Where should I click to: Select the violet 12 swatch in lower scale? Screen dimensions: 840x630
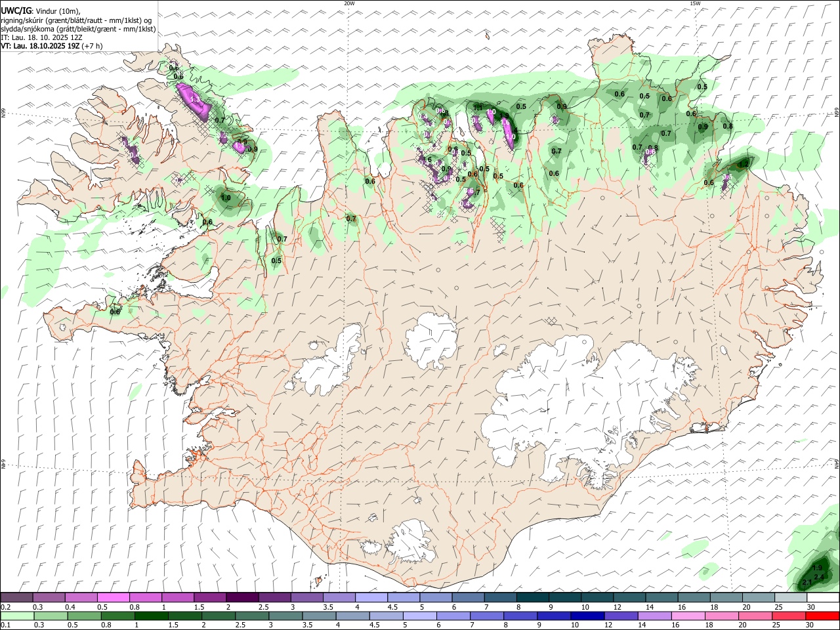click(621, 616)
